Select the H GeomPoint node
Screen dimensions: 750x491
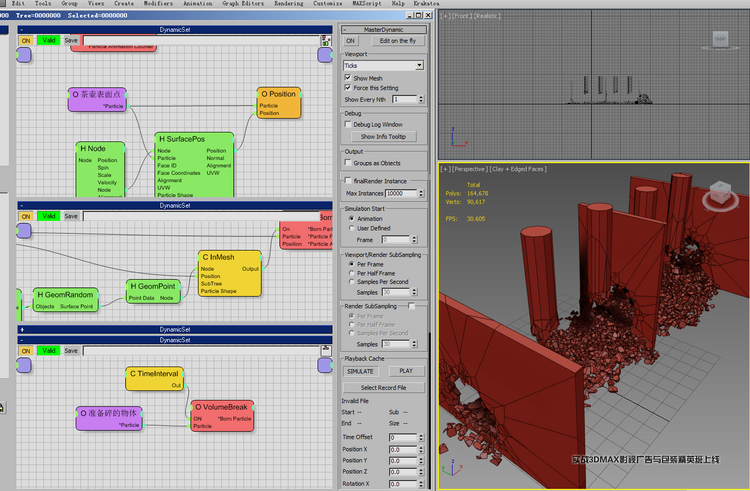coord(153,292)
